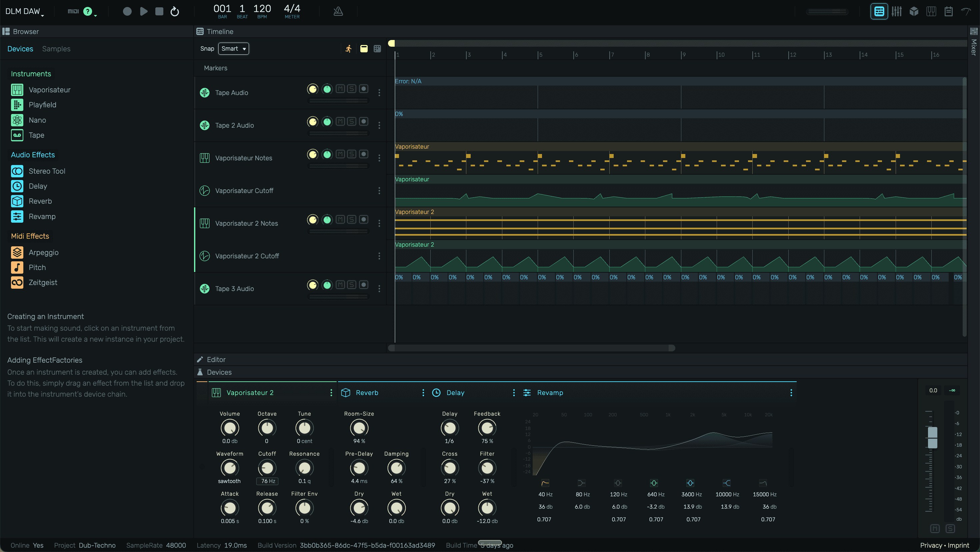Toggle the loop button in the transport
The width and height of the screenshot is (980, 552).
pyautogui.click(x=175, y=11)
